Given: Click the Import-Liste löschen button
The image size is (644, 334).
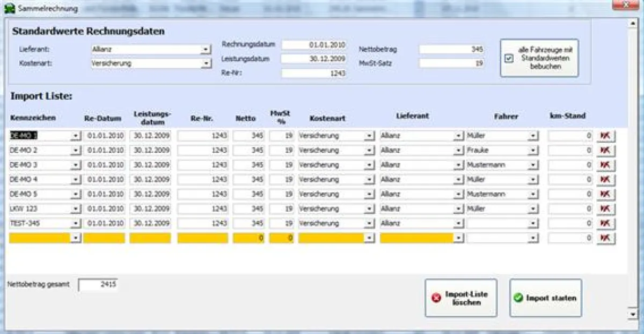Looking at the screenshot, I should coord(461,298).
